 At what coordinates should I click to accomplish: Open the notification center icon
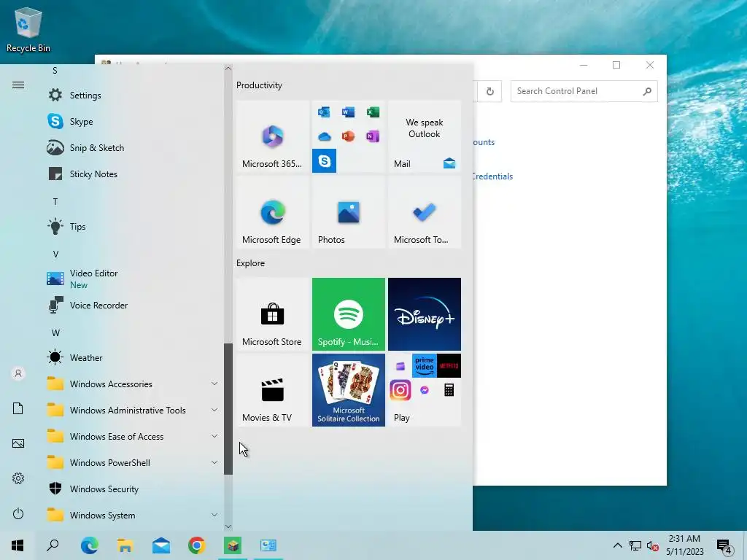click(724, 545)
